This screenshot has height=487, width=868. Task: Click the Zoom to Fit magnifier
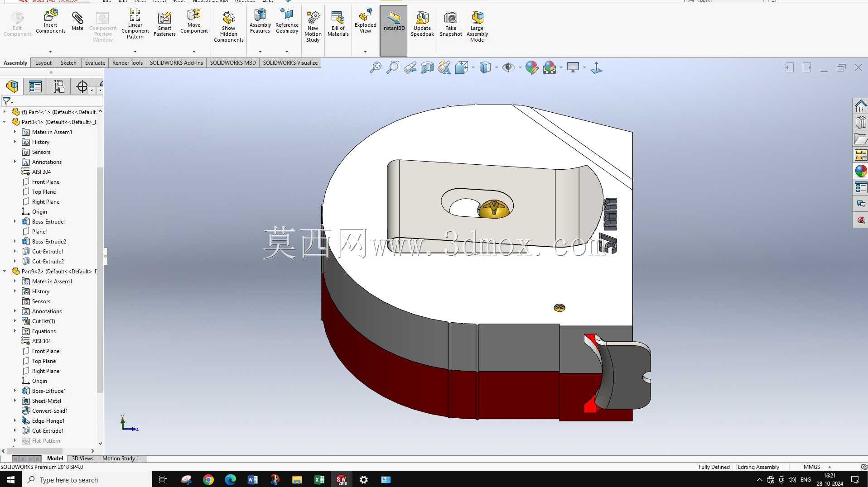point(376,67)
